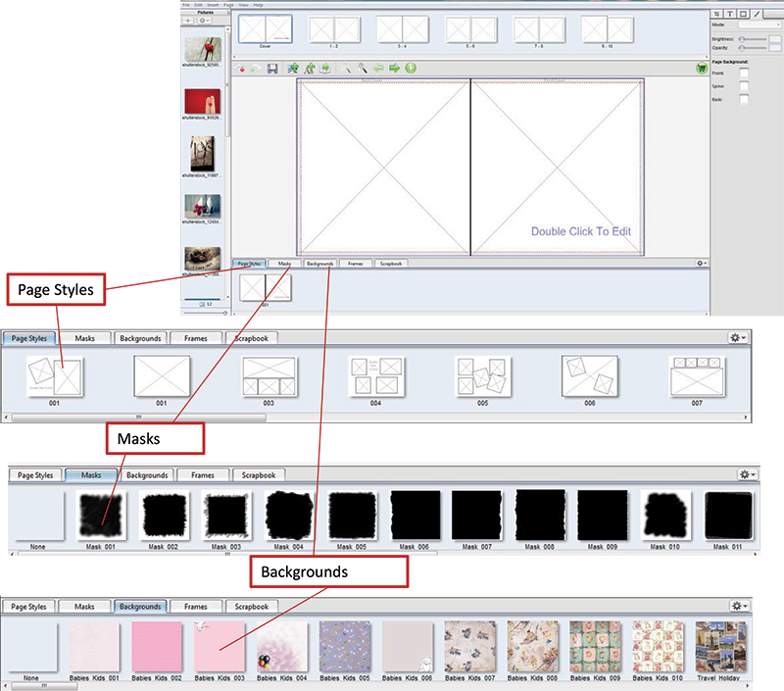Click the Spine page background color box
This screenshot has height=691, width=784.
pyautogui.click(x=744, y=86)
